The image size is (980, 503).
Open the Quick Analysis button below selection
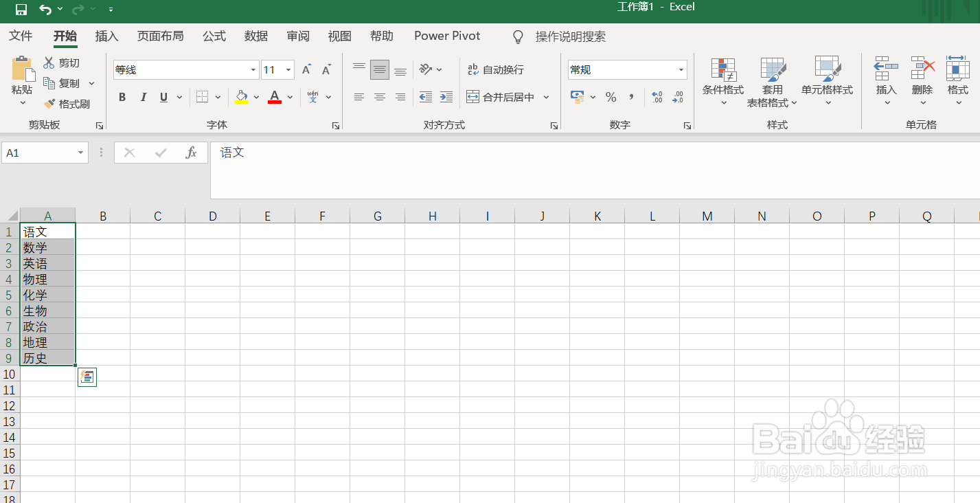pos(87,377)
